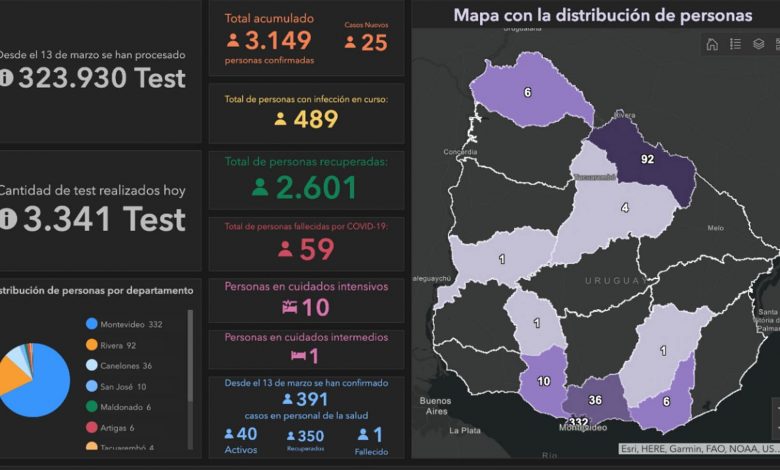Select Canelones 36 legend entry
780x470 pixels.
[125, 365]
